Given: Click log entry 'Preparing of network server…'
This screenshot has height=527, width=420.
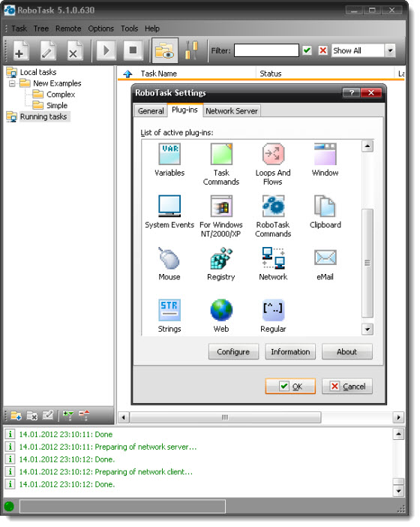Looking at the screenshot, I should pos(145,447).
